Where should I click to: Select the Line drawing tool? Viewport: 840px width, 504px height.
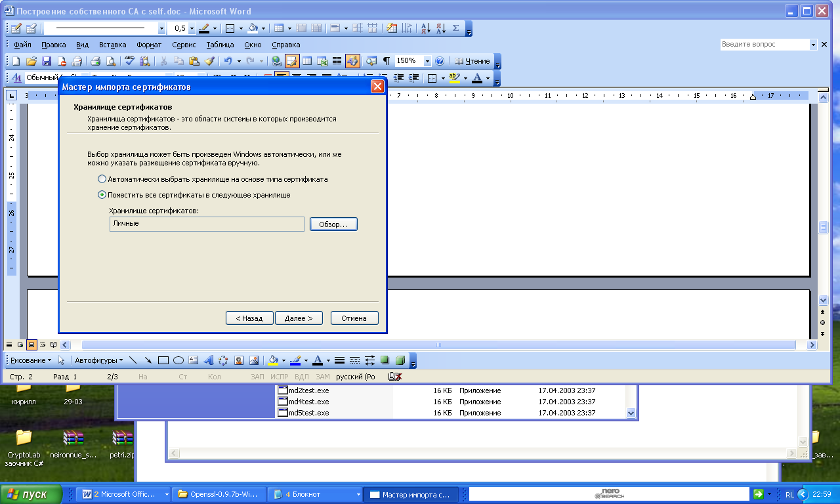133,360
